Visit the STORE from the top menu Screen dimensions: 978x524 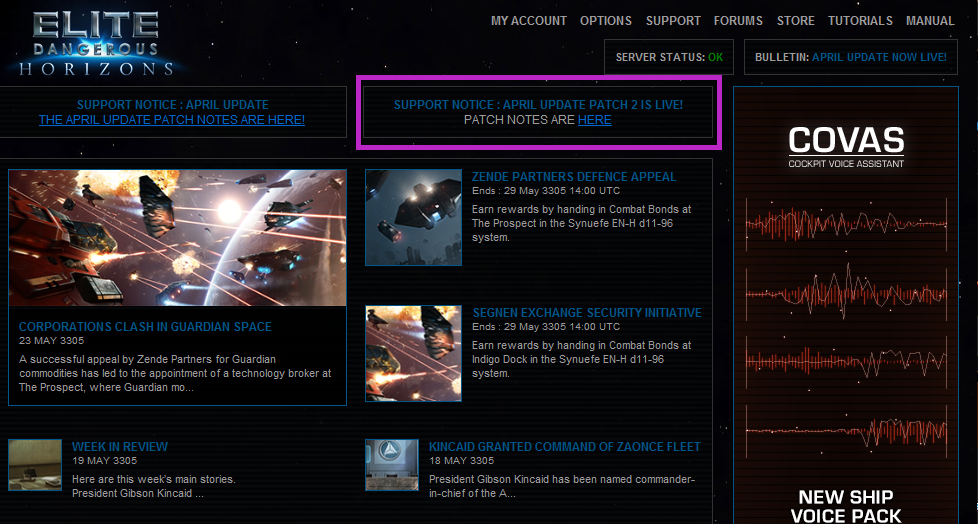click(795, 21)
